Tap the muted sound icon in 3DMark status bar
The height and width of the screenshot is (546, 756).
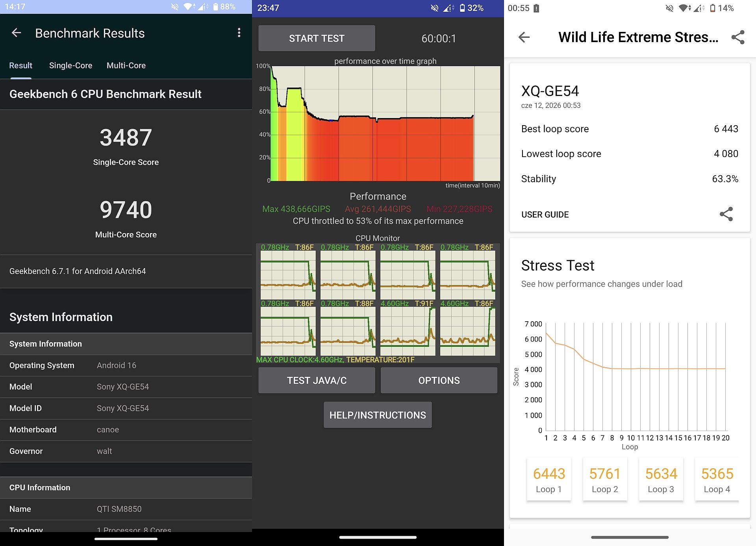[x=669, y=8]
